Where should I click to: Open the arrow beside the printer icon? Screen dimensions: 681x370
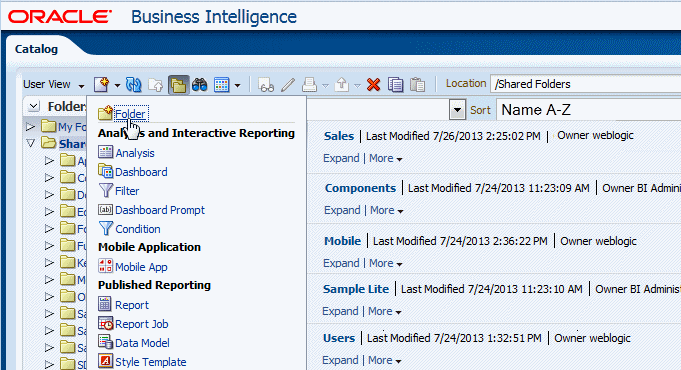tap(325, 86)
